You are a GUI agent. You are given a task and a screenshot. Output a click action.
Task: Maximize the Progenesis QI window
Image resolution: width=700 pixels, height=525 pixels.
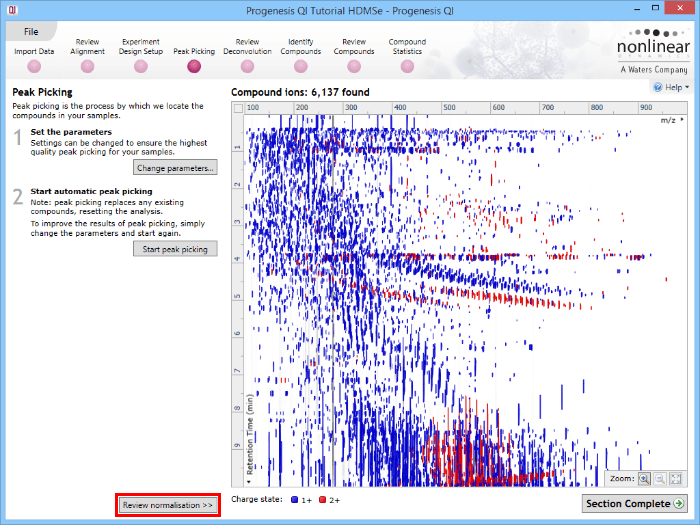coord(655,8)
